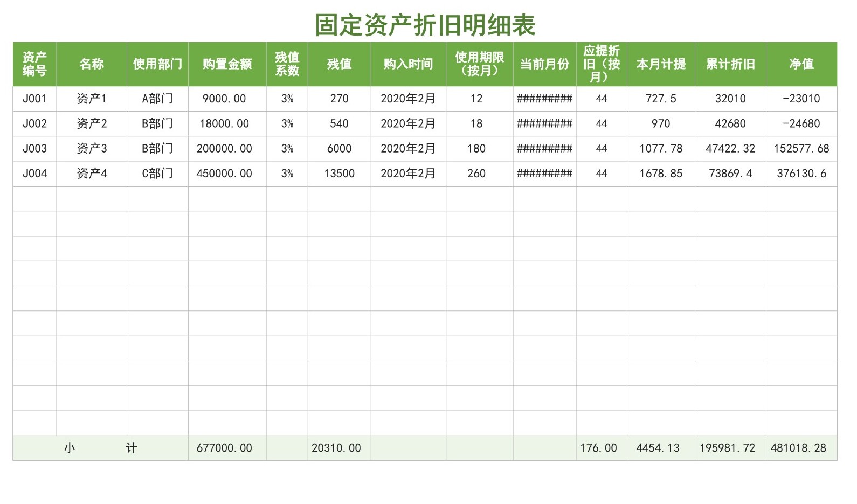Image resolution: width=857 pixels, height=504 pixels.
Task: Select the subtotal net value 481018.28
Action: point(798,448)
